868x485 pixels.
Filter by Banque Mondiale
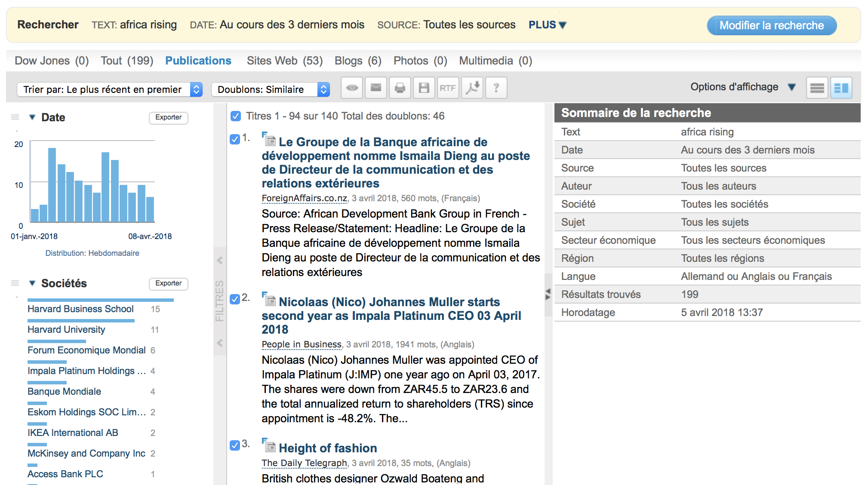click(64, 391)
